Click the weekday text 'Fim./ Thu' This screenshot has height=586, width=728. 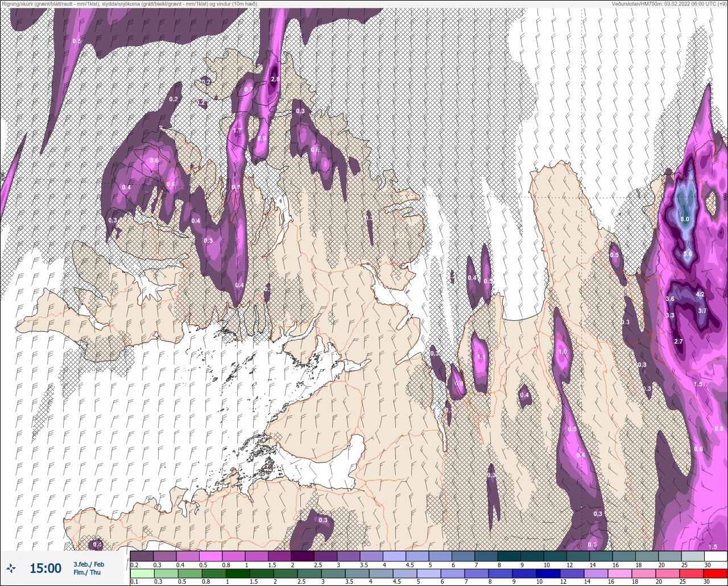[x=87, y=572]
